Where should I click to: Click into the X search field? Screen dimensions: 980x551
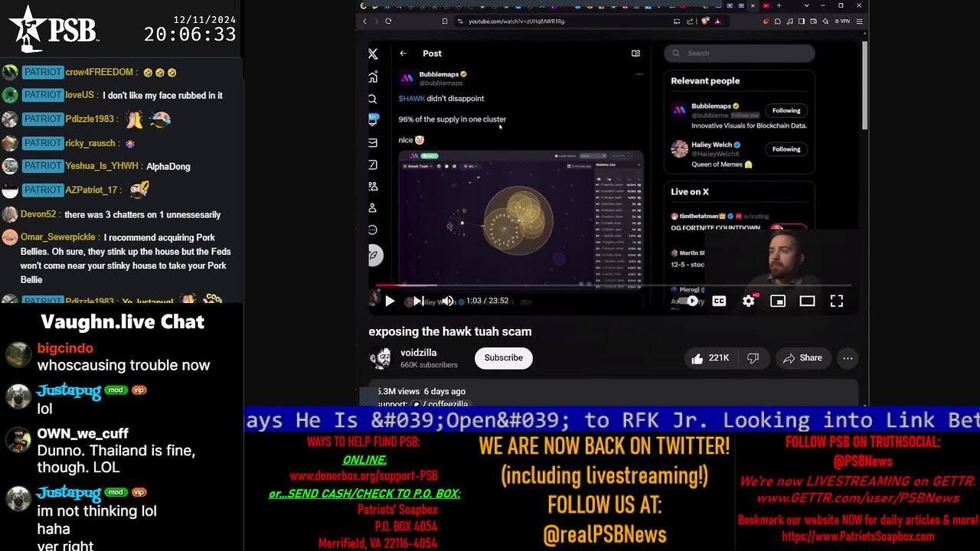740,54
